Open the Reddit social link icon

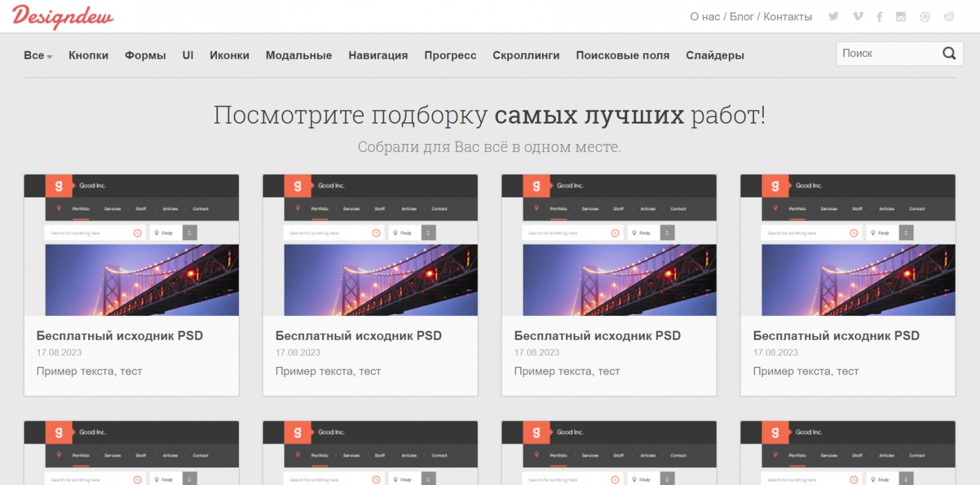click(x=949, y=17)
